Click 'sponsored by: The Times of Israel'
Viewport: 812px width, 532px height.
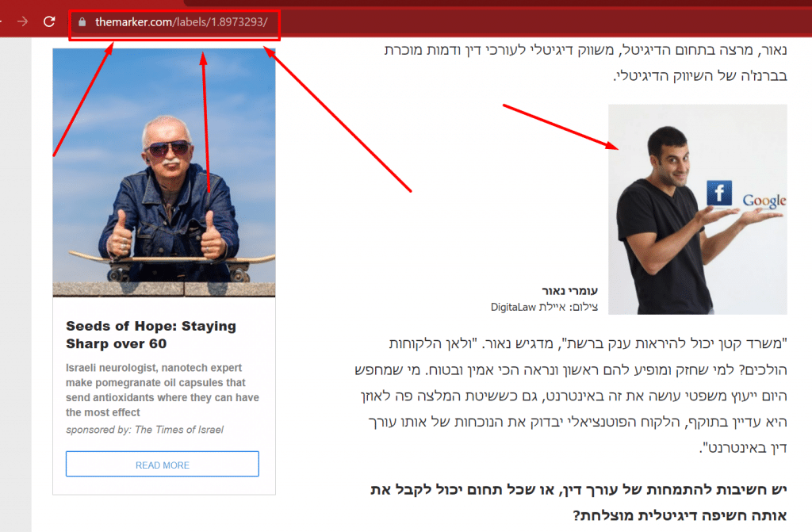[x=144, y=430]
